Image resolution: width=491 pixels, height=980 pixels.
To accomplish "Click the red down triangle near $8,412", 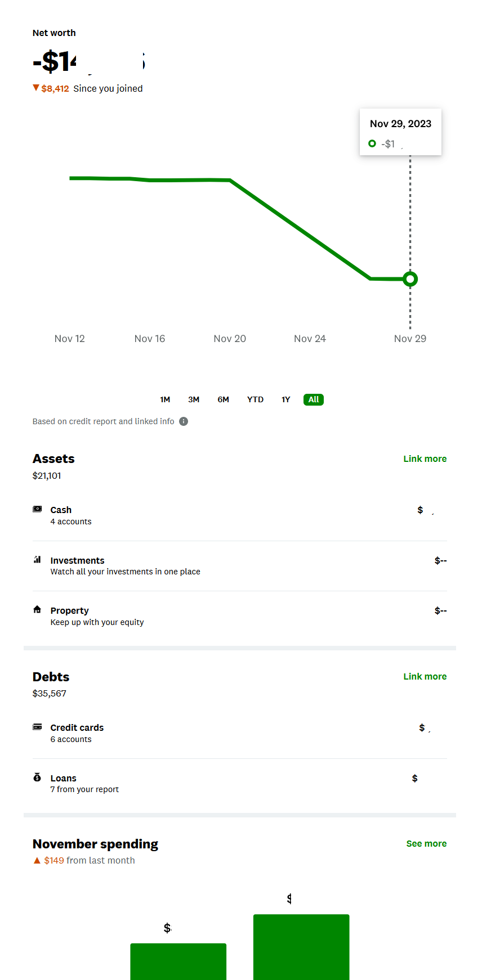I will pyautogui.click(x=36, y=88).
